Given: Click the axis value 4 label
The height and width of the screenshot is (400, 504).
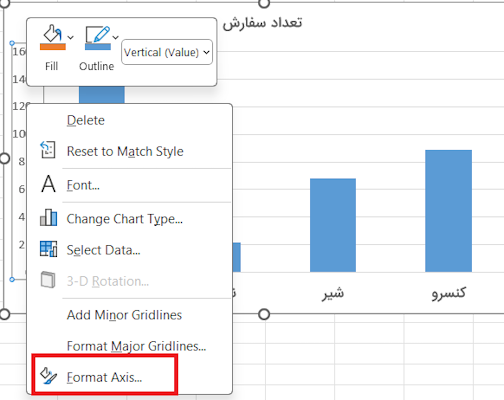Looking at the screenshot, I should [22, 217].
